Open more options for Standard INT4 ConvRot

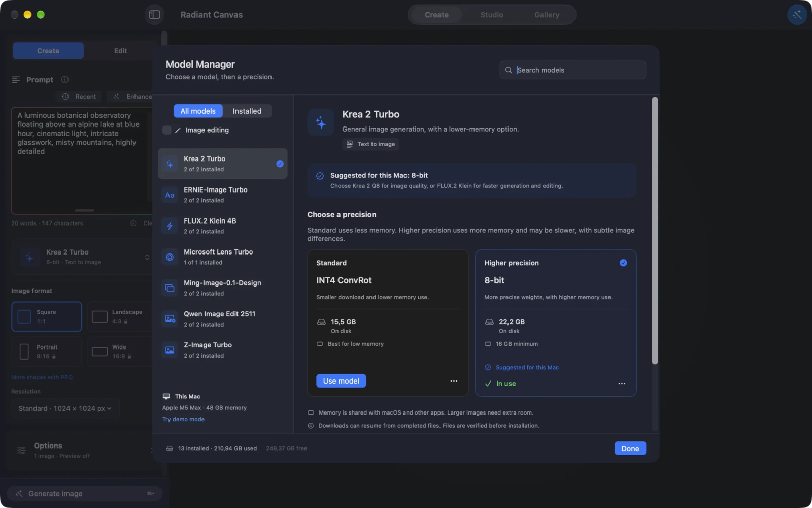[x=454, y=381]
